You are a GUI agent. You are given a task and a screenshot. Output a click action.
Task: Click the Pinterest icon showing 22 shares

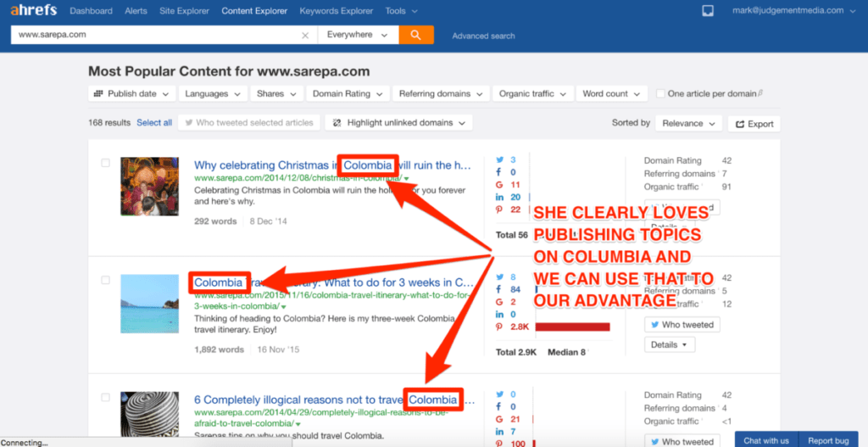499,210
